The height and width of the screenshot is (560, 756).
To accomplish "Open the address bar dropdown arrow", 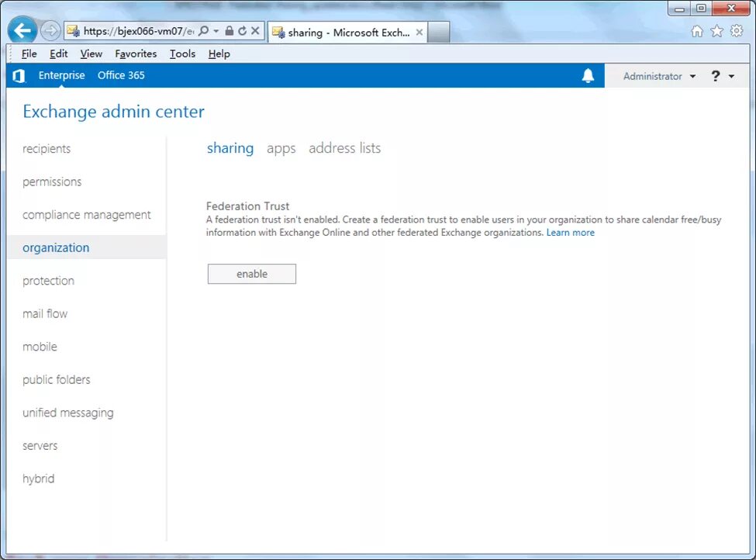I will 216,31.
